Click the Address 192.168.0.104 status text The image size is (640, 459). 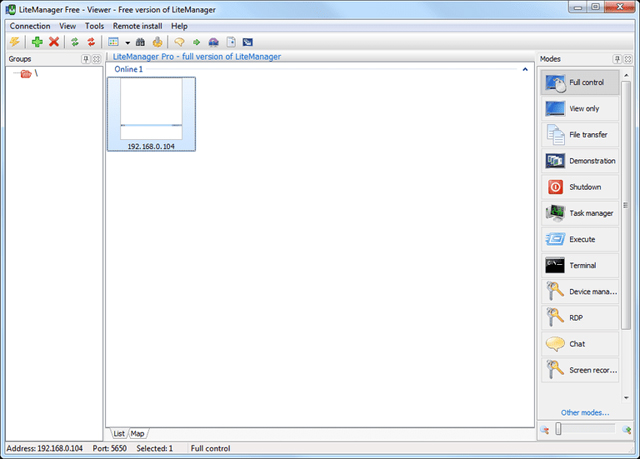click(44, 448)
